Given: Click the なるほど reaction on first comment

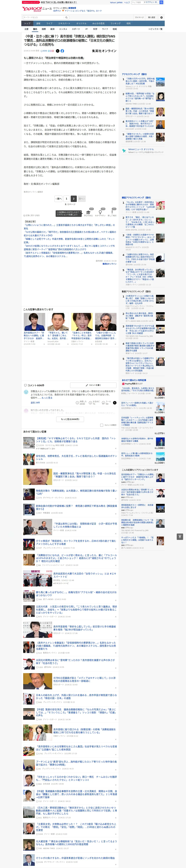Looking at the screenshot, I should point(94,403).
